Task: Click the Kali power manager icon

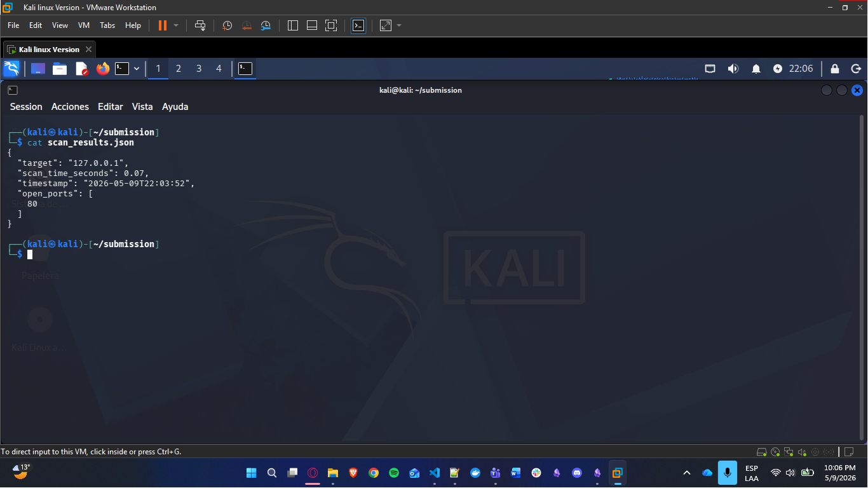Action: [x=778, y=69]
